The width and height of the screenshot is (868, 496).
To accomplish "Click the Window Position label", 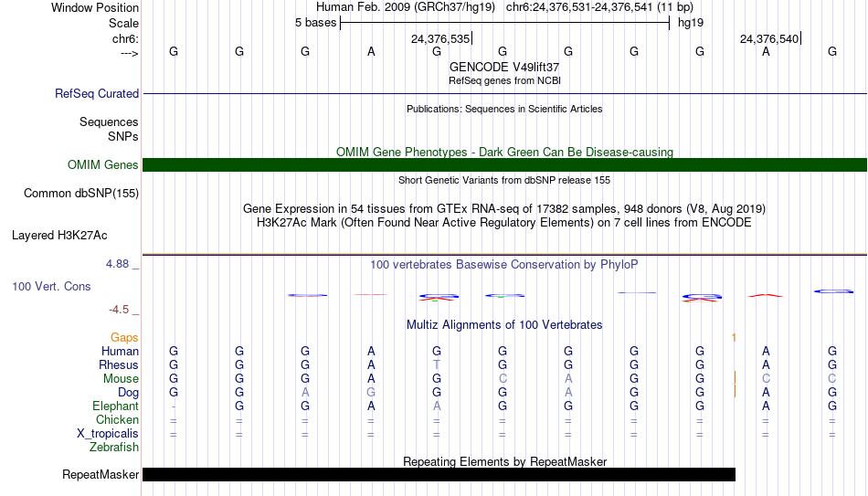I will (95, 7).
